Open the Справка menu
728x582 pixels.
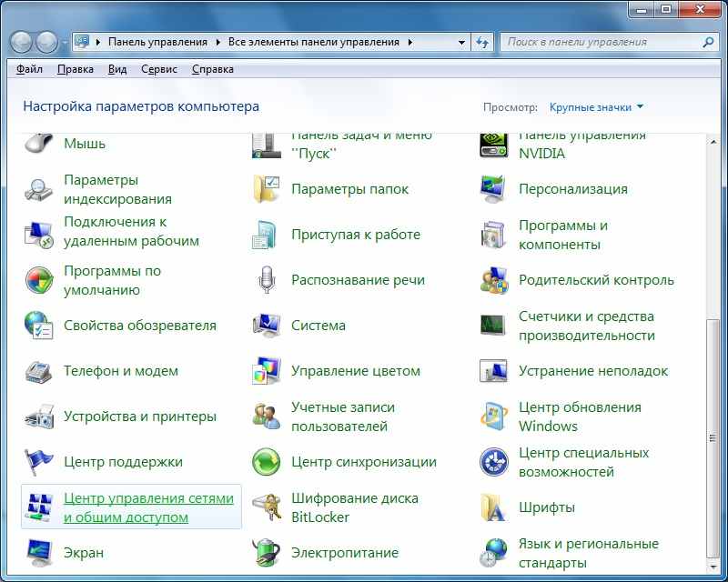[213, 69]
